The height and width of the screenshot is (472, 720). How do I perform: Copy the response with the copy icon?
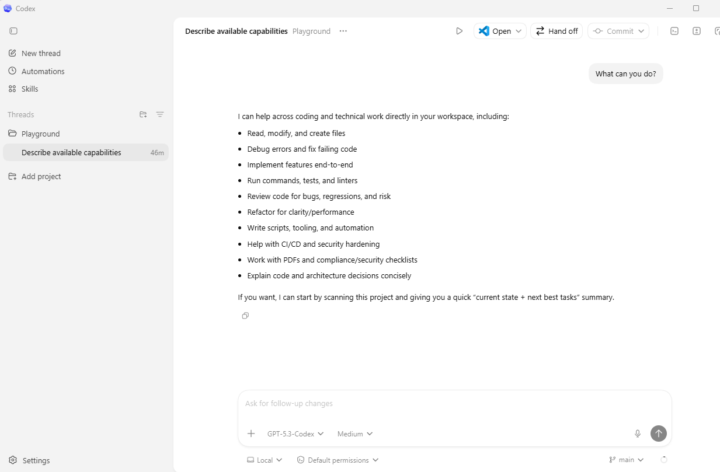click(x=245, y=316)
